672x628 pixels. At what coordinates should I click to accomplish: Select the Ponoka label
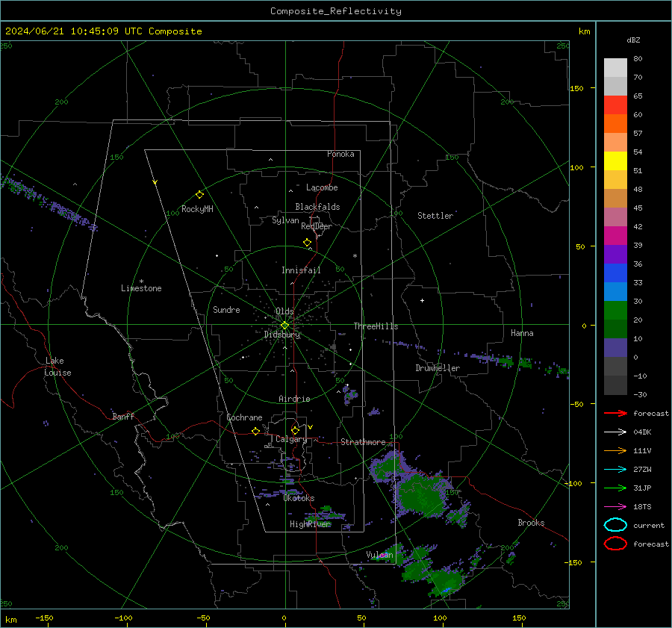tap(340, 154)
